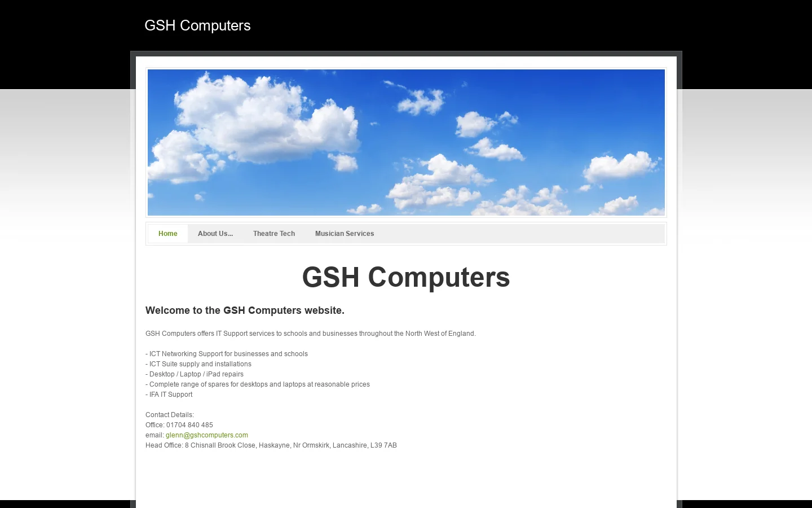Open the Theatre Tech menu item
This screenshot has width=812, height=508.
274,234
